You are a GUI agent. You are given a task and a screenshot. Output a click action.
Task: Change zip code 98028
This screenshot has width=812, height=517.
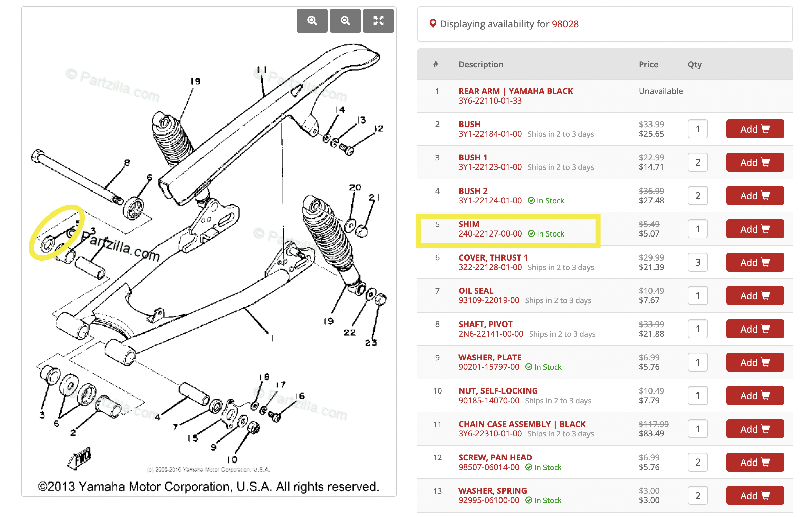click(565, 24)
